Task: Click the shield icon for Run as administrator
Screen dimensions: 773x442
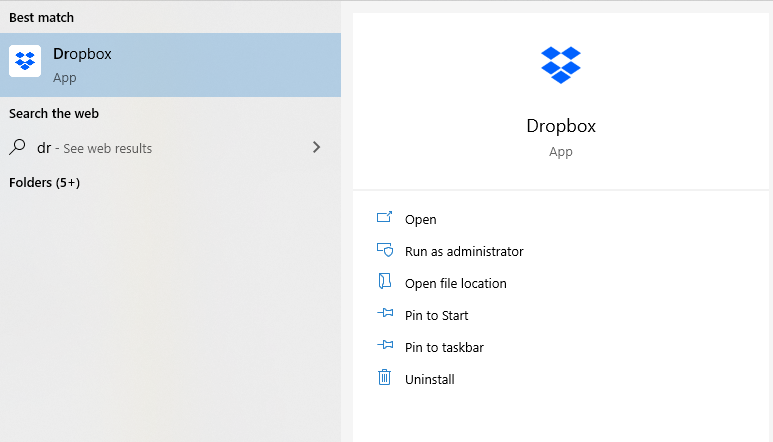Action: click(x=384, y=250)
